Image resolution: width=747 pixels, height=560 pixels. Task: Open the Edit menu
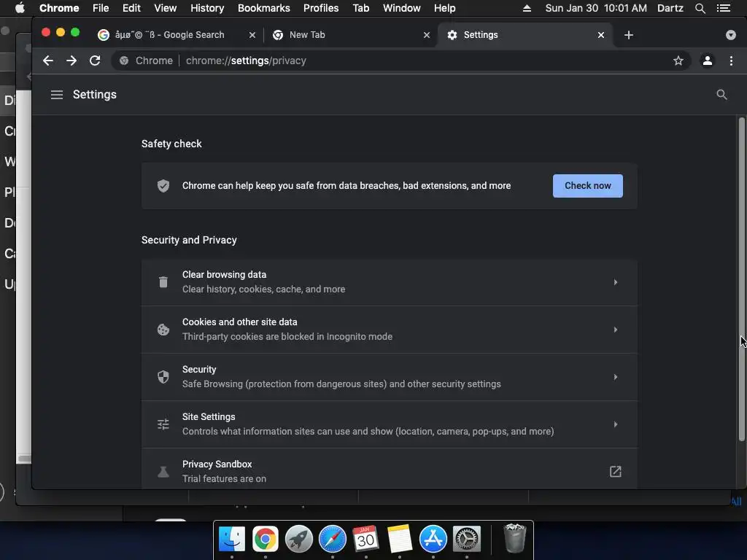pos(131,8)
